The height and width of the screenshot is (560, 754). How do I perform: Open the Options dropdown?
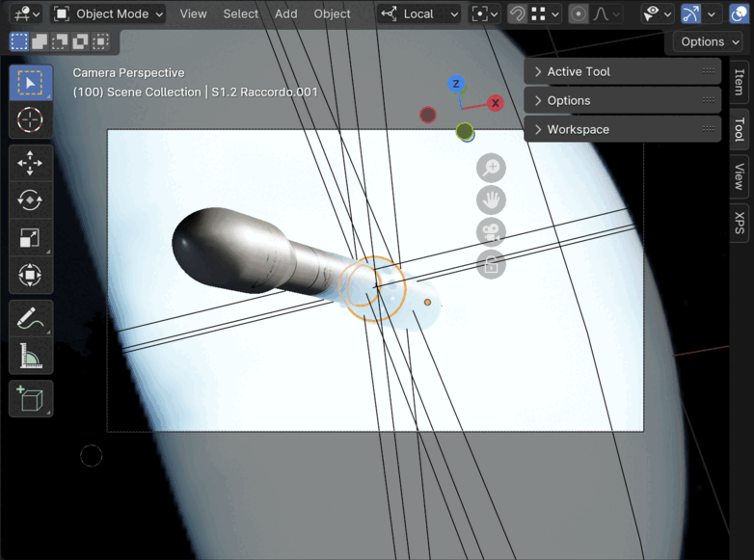coord(710,41)
